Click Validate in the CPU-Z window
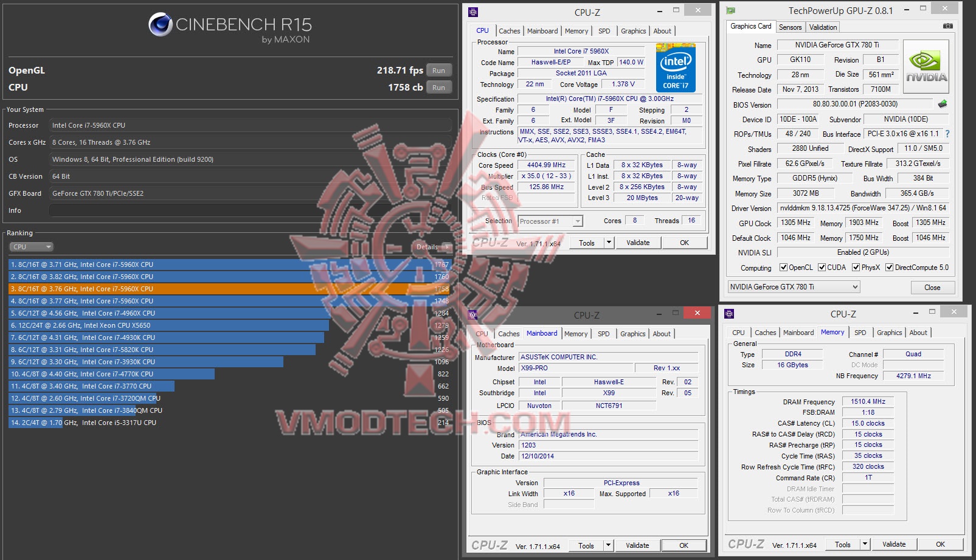The image size is (976, 560). pyautogui.click(x=638, y=242)
